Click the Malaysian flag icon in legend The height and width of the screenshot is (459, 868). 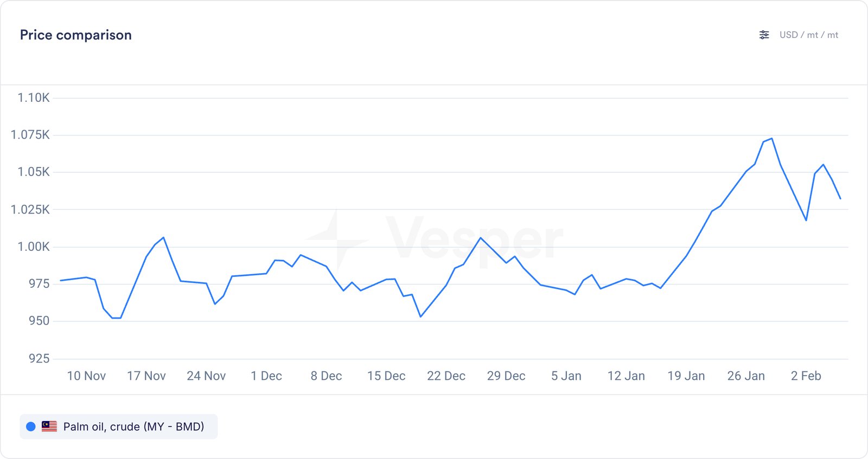[x=49, y=426]
